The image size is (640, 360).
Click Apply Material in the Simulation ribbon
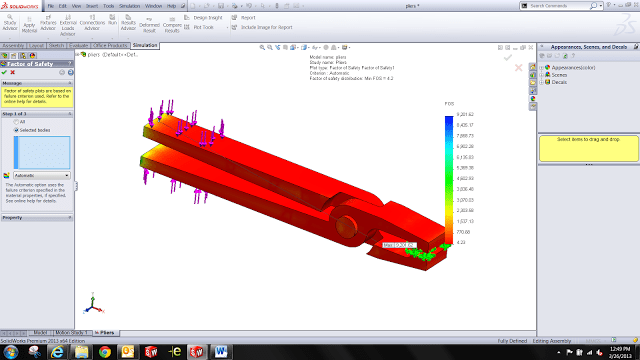pyautogui.click(x=29, y=24)
